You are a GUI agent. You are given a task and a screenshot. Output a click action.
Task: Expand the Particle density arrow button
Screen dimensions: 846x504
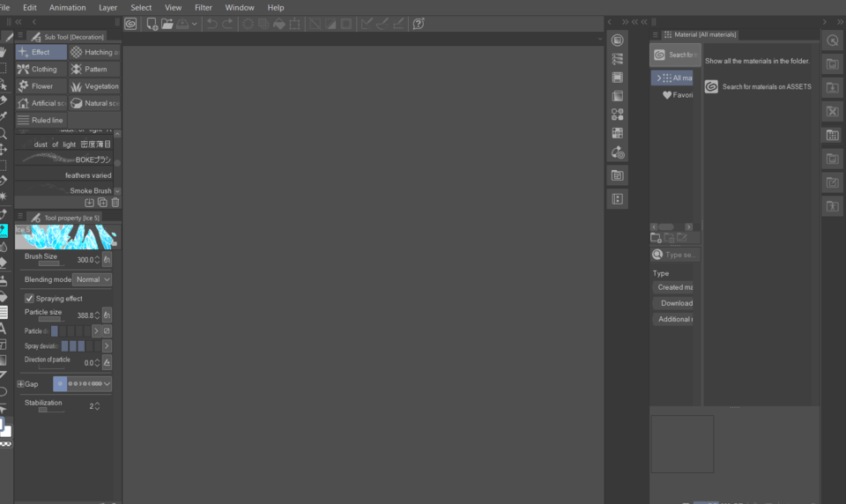96,330
